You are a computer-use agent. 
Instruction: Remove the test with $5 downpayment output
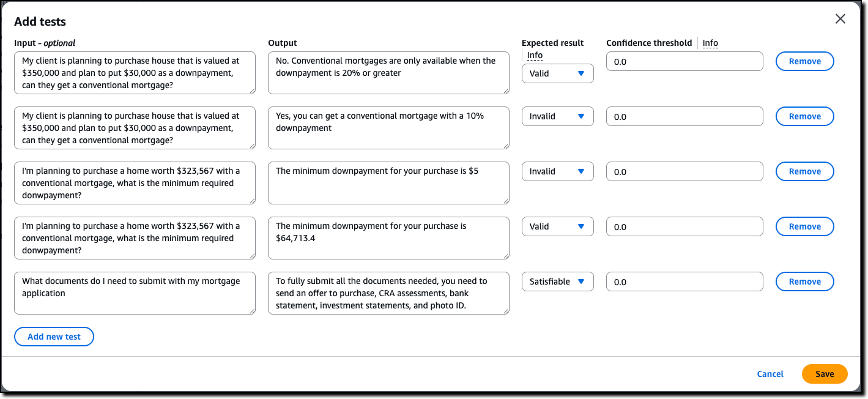click(804, 171)
